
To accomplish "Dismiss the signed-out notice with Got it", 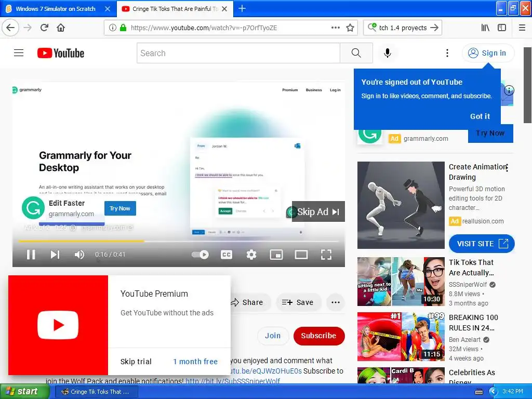I will (480, 116).
